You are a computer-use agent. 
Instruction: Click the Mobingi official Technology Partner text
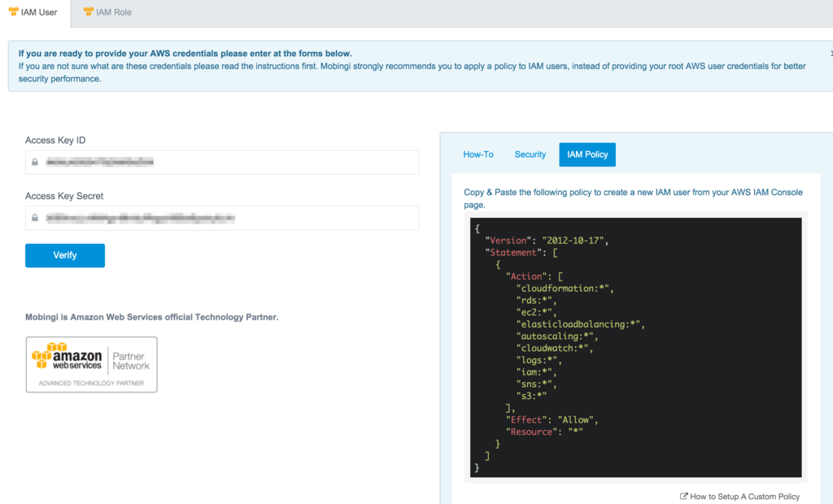point(152,317)
